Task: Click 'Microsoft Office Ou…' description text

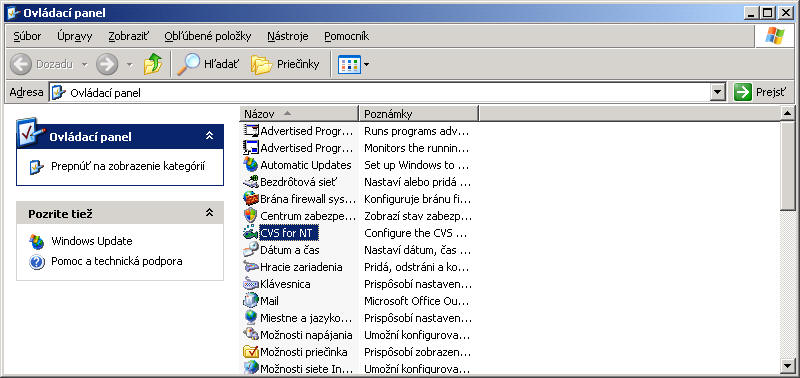Action: click(x=416, y=301)
